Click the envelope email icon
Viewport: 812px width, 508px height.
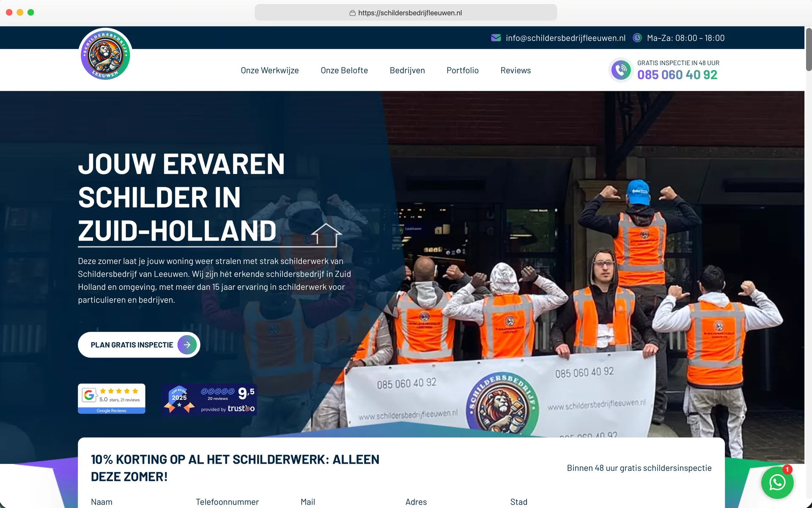pos(496,38)
